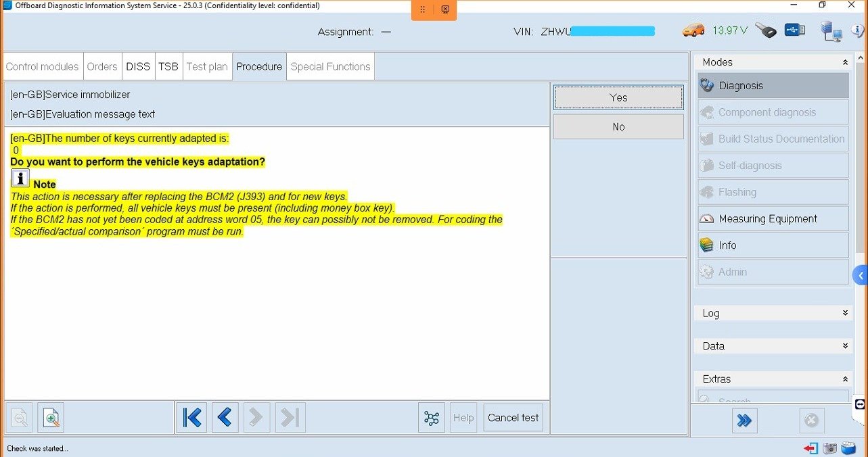868x457 pixels.
Task: Click the double-arrow forward button
Action: click(x=744, y=420)
